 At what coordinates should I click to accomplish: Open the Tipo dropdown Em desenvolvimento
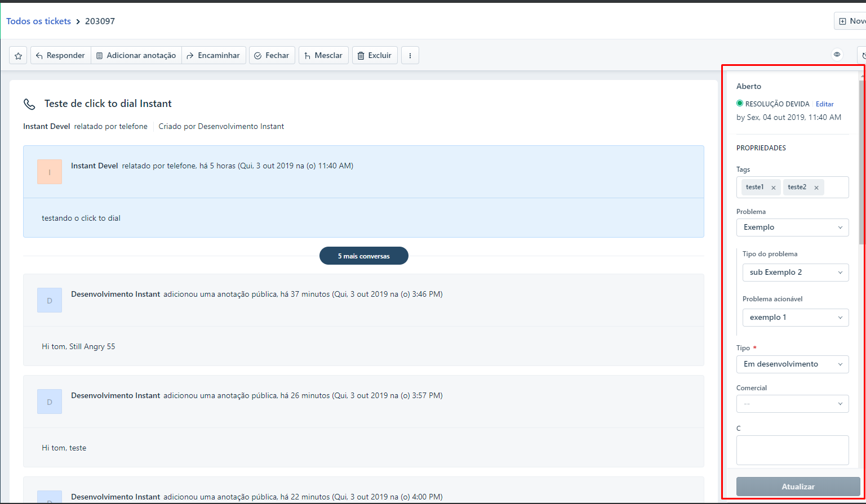(x=792, y=364)
